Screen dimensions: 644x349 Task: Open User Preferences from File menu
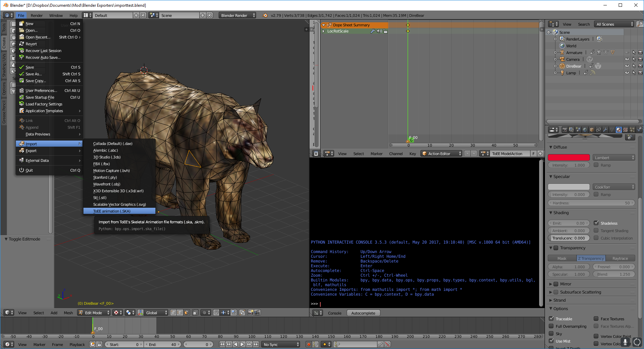(x=49, y=91)
